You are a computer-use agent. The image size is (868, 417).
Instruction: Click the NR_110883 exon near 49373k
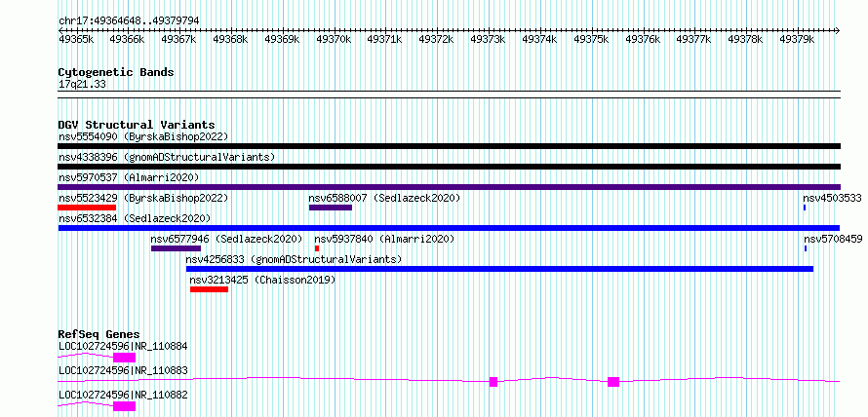pyautogui.click(x=493, y=382)
